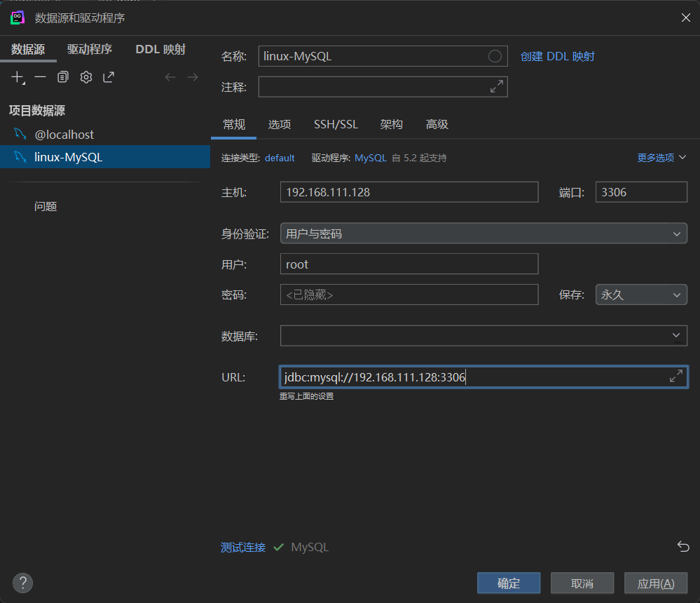The height and width of the screenshot is (603, 700).
Task: Expand 更多选项 menu
Action: (661, 158)
